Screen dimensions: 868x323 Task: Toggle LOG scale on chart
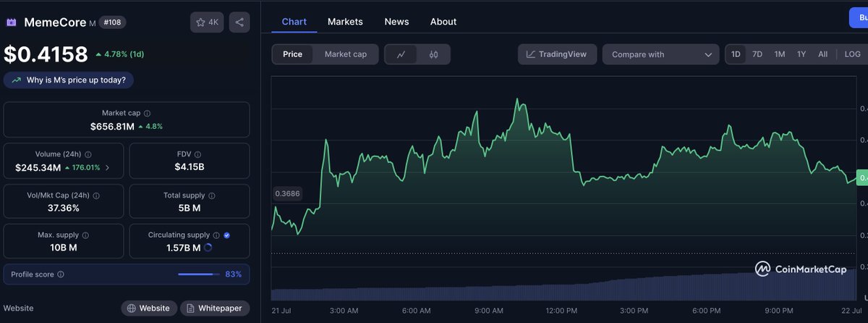pos(853,54)
